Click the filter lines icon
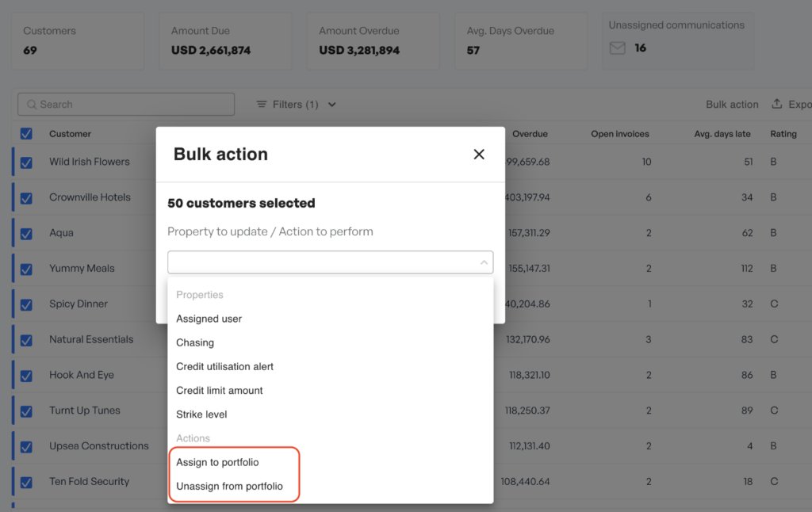The width and height of the screenshot is (812, 512). coord(262,105)
